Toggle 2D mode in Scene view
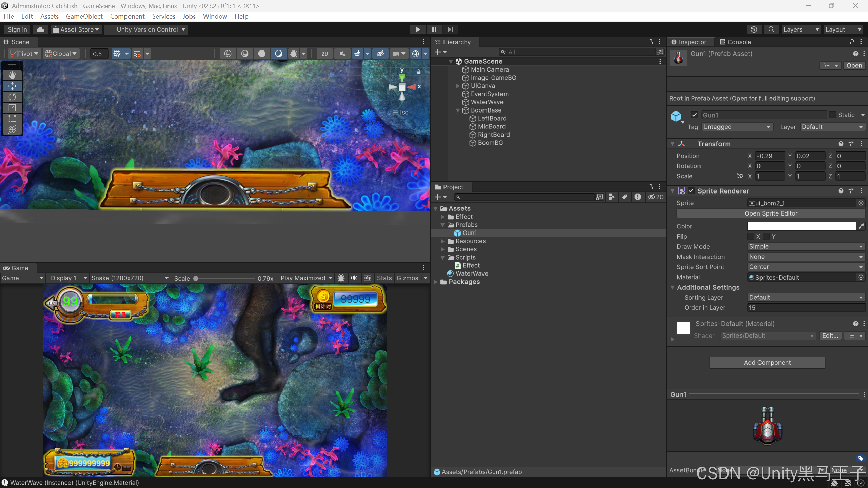This screenshot has height=488, width=868. [324, 54]
